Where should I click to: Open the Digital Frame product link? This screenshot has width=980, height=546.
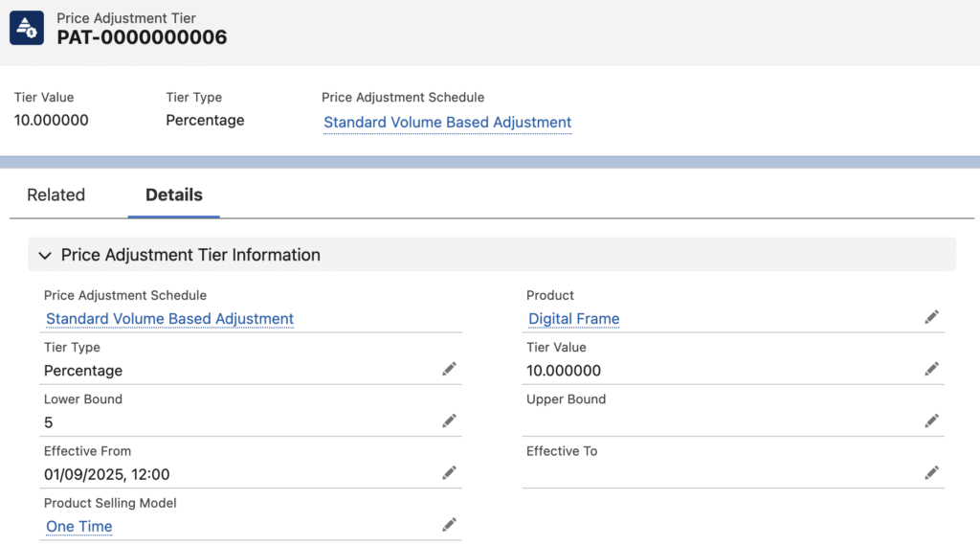(x=573, y=319)
